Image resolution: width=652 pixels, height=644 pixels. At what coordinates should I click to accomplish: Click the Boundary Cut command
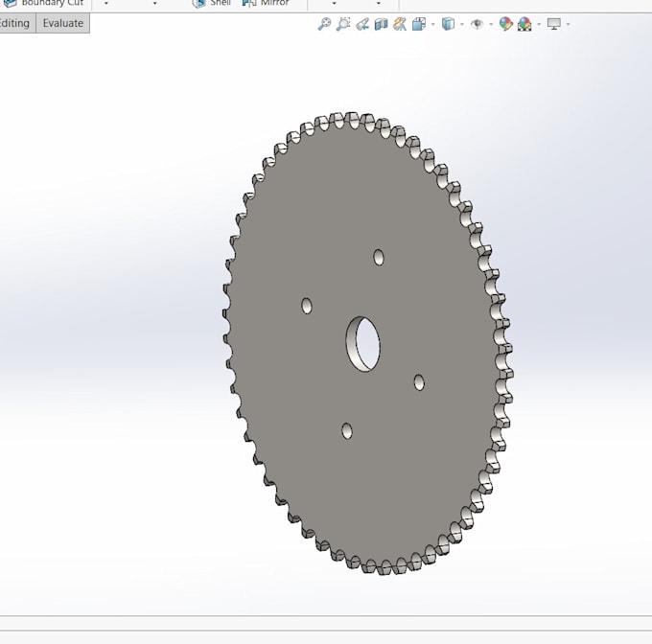click(x=44, y=3)
